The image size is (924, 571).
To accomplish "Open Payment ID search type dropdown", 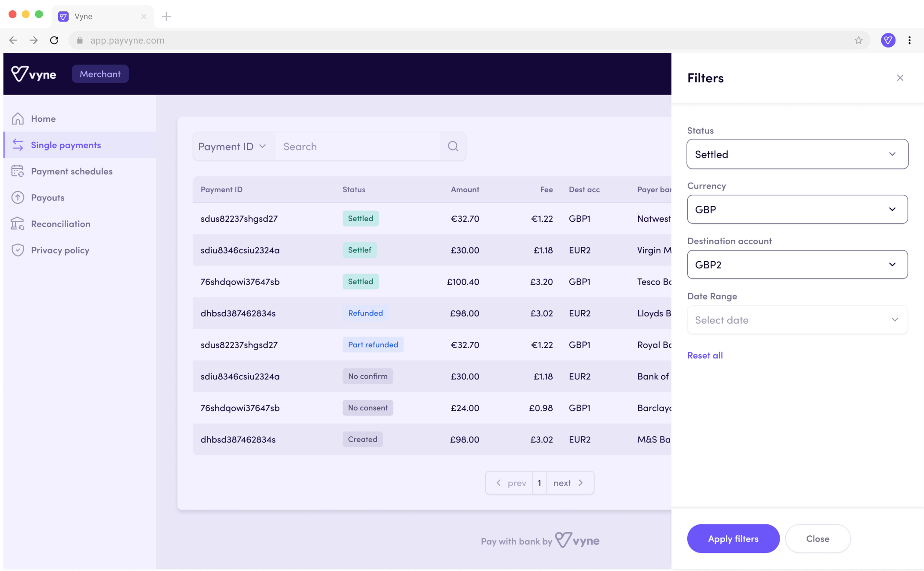I will [232, 146].
